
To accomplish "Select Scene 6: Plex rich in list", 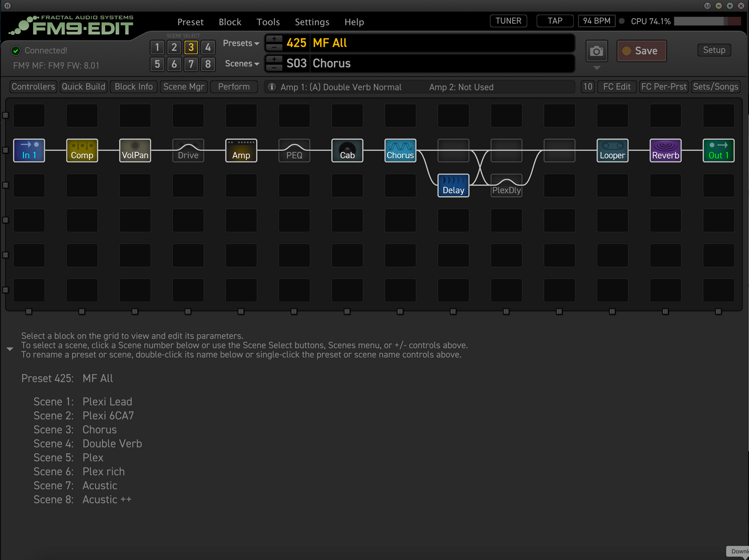I will 79,471.
